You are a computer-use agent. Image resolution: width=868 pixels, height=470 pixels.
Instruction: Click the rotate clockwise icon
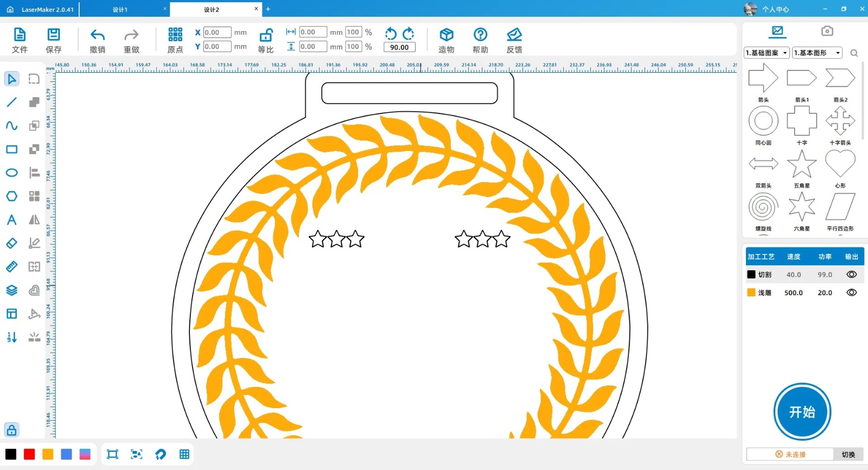click(x=409, y=34)
